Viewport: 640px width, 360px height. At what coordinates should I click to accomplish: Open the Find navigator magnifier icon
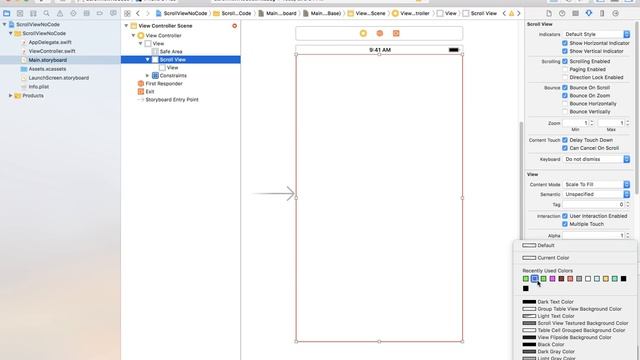47,13
